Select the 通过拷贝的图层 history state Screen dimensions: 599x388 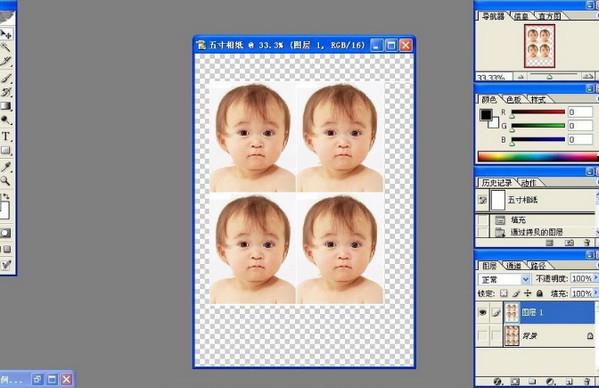tap(536, 232)
